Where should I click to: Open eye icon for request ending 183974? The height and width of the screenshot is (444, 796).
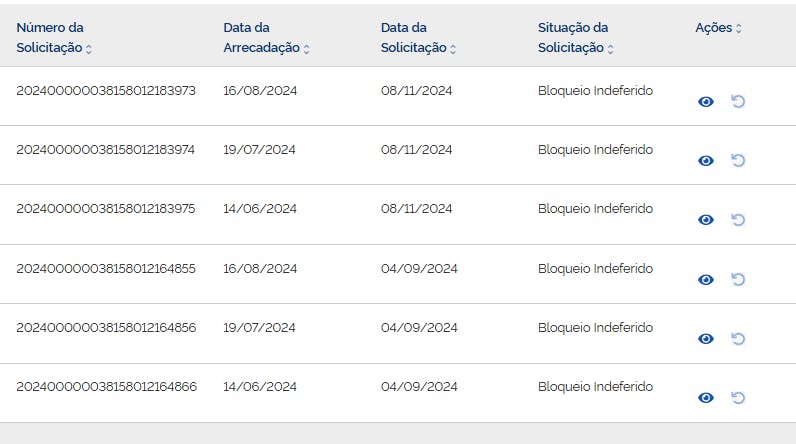point(706,161)
